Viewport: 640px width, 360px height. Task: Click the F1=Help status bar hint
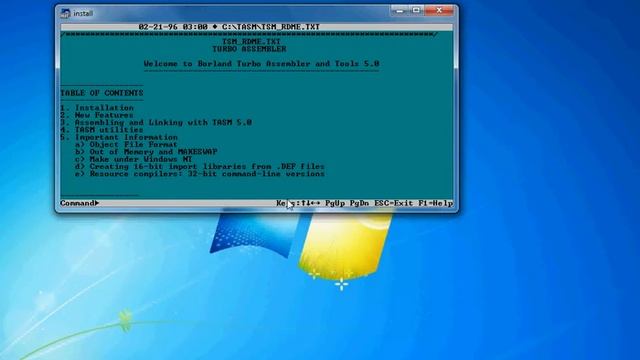[x=436, y=203]
